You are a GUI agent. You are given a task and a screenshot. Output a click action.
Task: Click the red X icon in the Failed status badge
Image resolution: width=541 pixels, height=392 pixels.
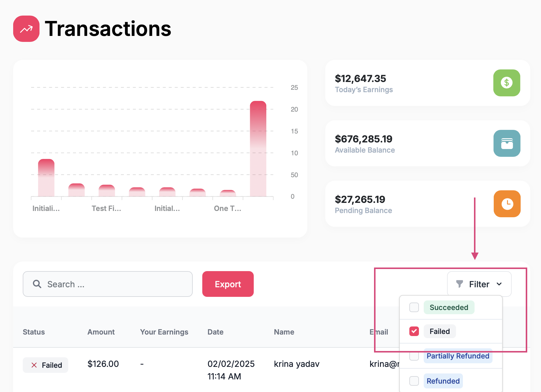(34, 365)
